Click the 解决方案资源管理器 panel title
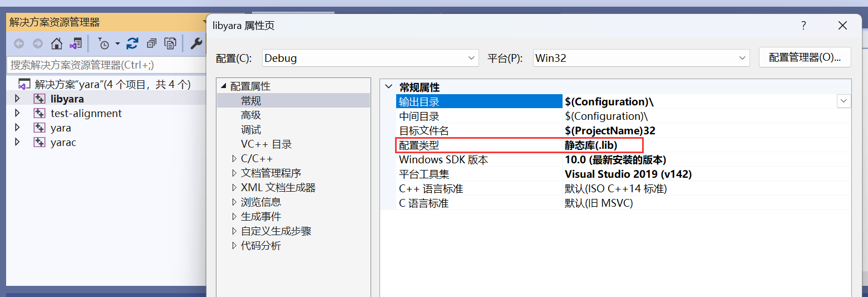868x297 pixels. click(55, 22)
